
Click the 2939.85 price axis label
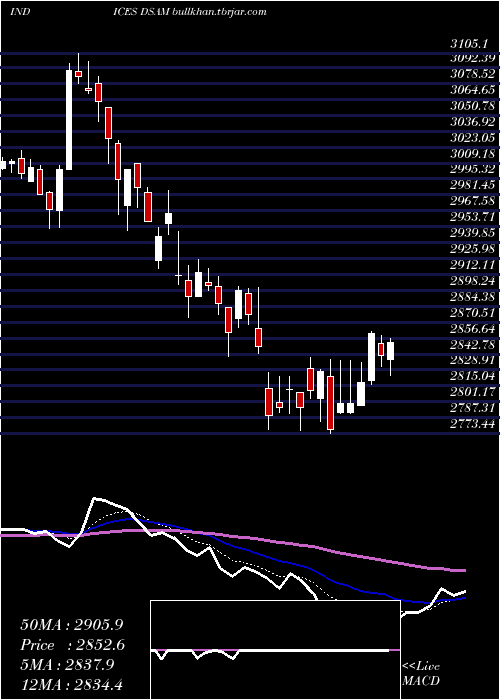coord(473,233)
